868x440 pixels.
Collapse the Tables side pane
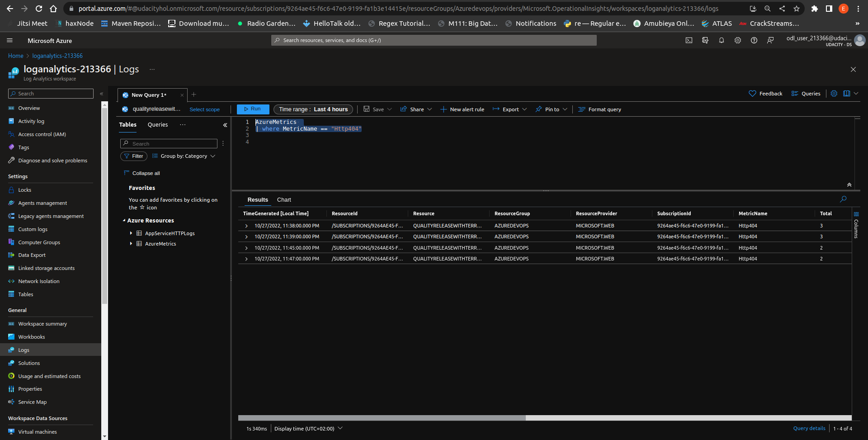pos(225,125)
